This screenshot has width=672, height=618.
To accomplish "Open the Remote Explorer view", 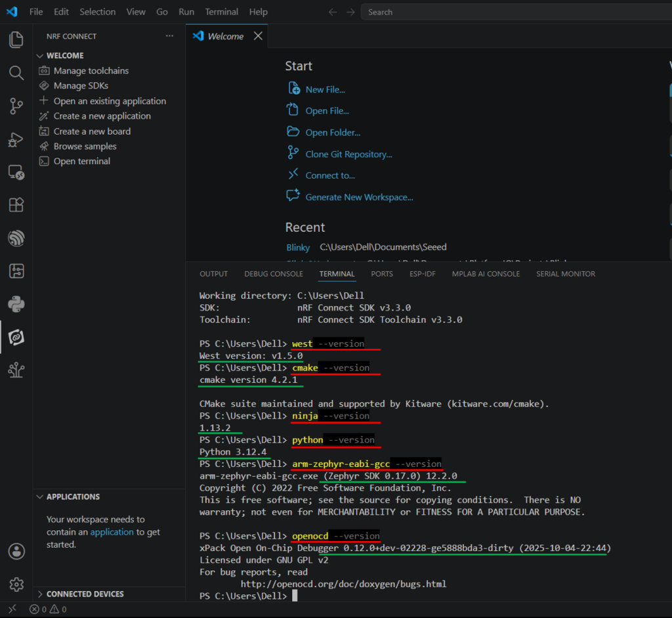I will [x=16, y=173].
